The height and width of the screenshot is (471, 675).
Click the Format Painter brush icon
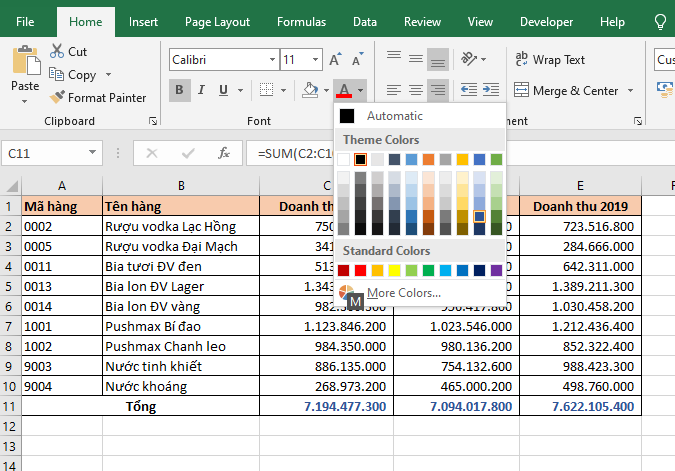click(56, 98)
